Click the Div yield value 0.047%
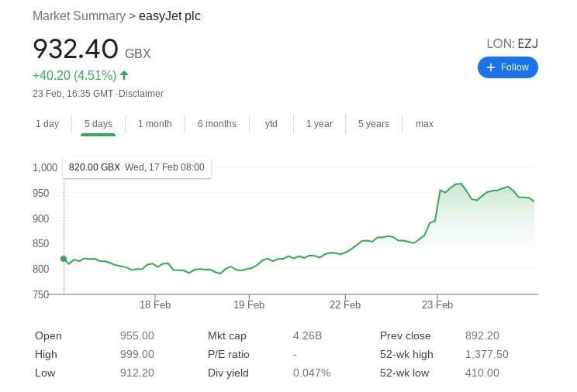The height and width of the screenshot is (392, 577). point(312,373)
